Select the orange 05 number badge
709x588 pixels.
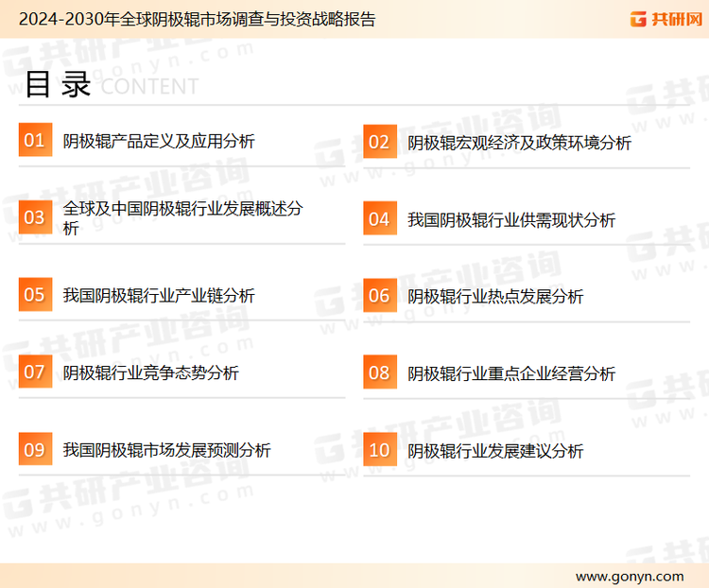35,294
